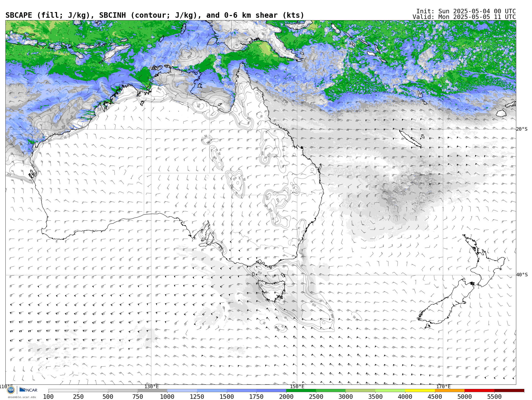Click the colorbar value label 4000
This screenshot has width=532, height=400.
405,397
